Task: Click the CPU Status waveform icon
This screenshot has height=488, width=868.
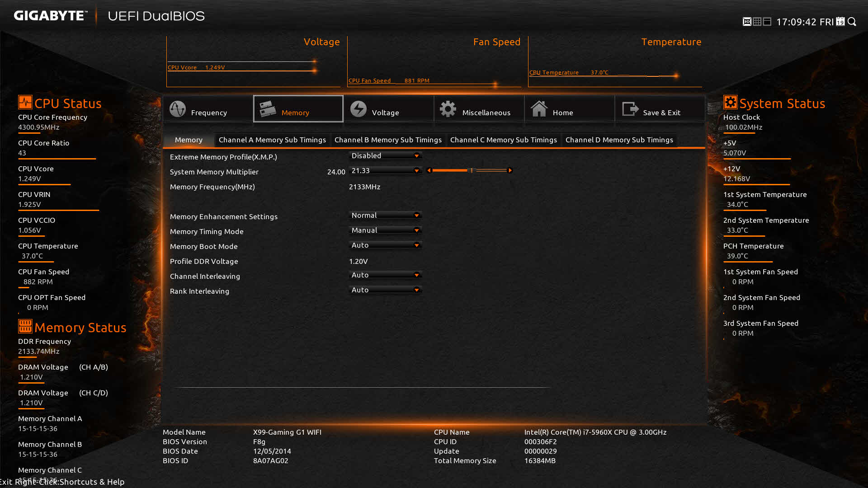Action: click(25, 102)
